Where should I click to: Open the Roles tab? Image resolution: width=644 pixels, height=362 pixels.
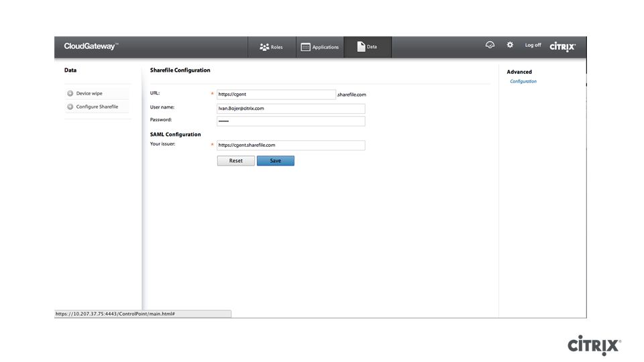(x=271, y=47)
